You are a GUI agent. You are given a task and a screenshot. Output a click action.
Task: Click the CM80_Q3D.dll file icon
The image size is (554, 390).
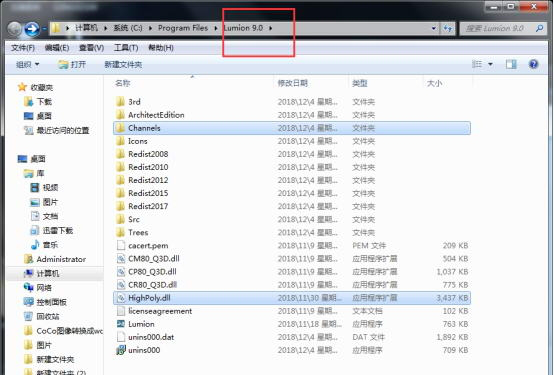point(121,259)
